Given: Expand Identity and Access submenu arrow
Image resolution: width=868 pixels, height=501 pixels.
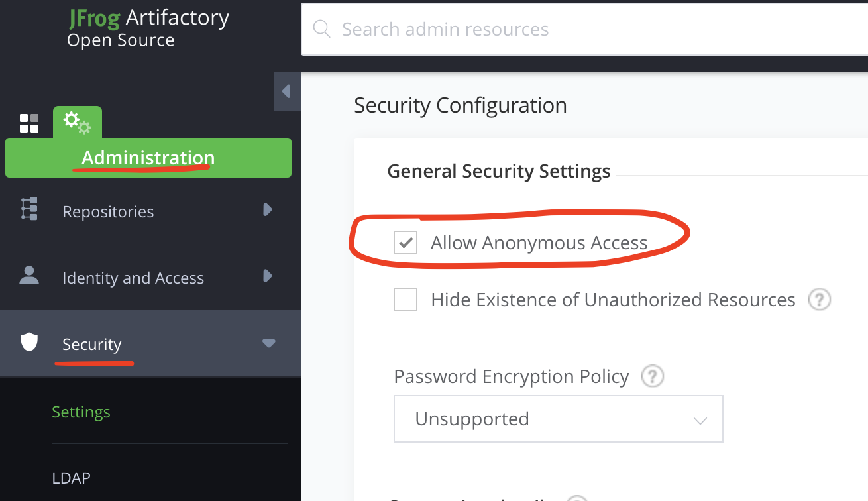Looking at the screenshot, I should point(268,276).
